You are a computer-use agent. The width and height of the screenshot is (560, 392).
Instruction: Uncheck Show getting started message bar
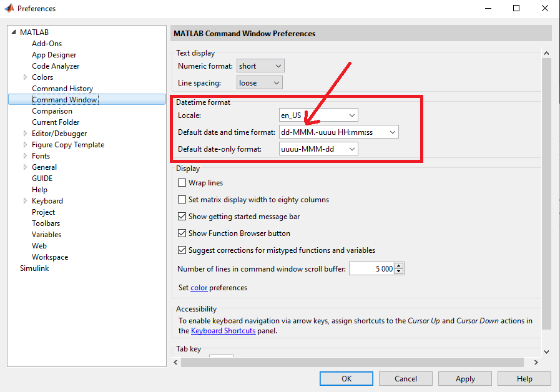[182, 217]
